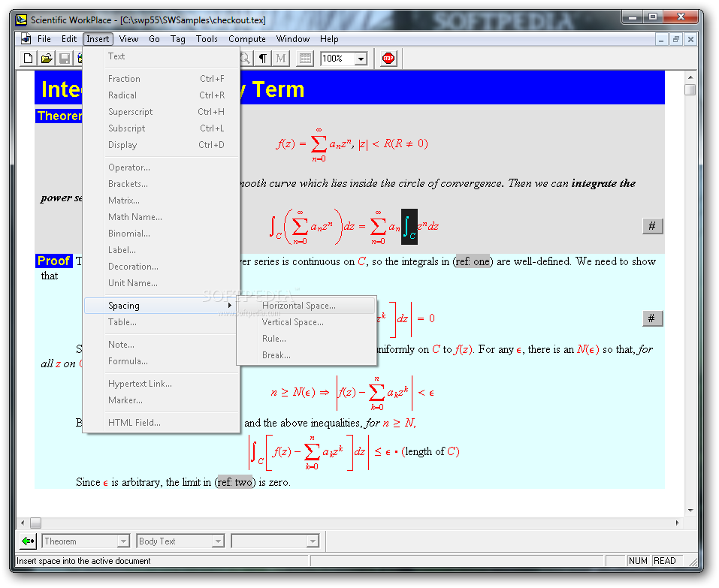719x588 pixels.
Task: Close the Insert menu via its title
Action: (98, 39)
